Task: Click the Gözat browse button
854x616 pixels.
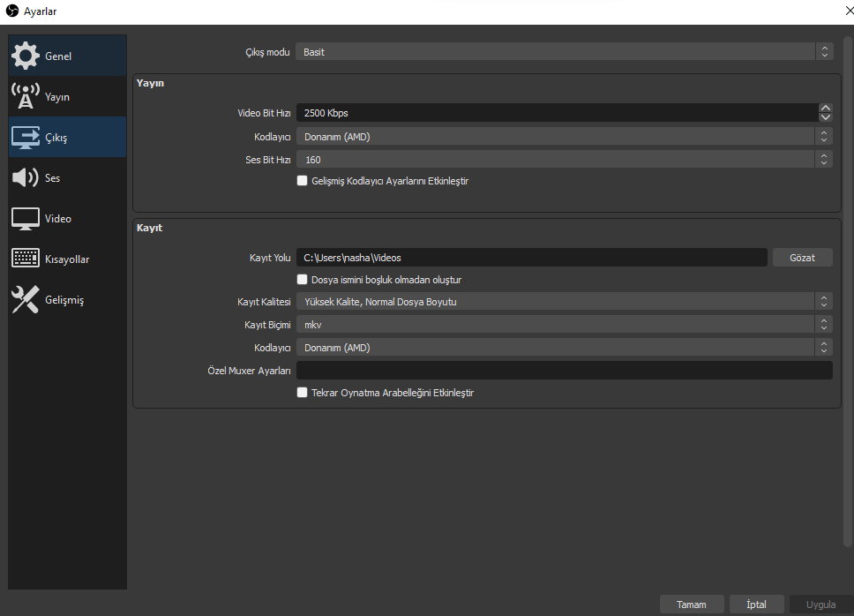Action: [x=802, y=258]
